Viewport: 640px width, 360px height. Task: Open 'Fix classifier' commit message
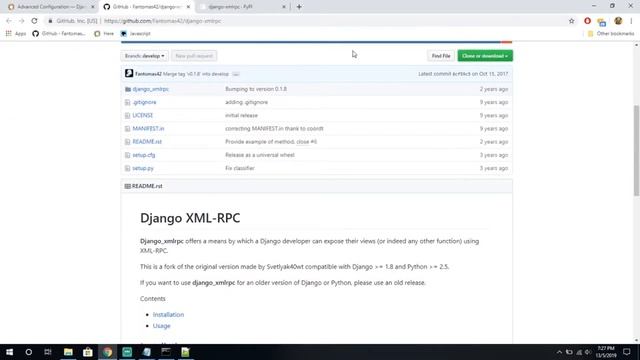point(240,168)
